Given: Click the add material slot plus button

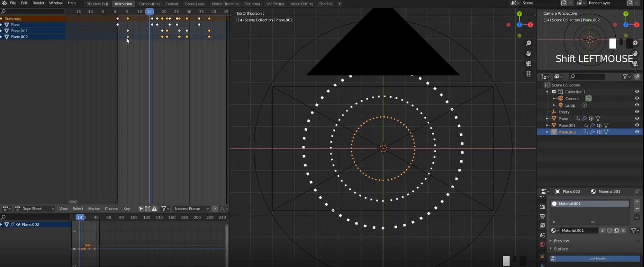Looking at the screenshot, I should [637, 202].
